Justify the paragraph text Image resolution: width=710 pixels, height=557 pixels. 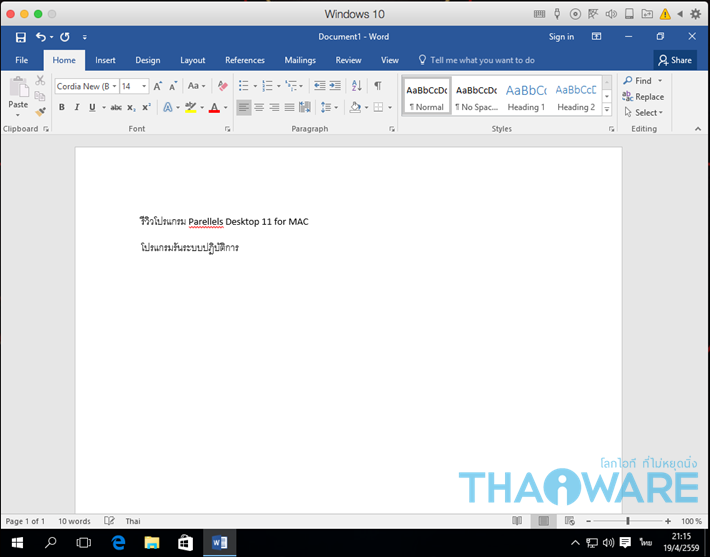click(289, 107)
